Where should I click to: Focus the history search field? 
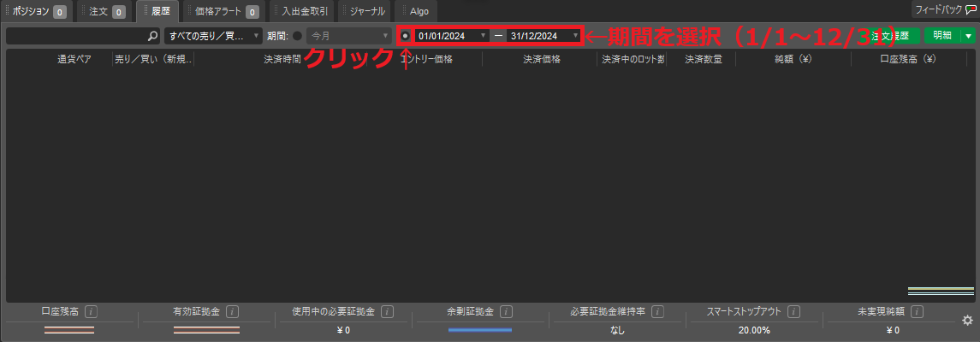coord(83,36)
